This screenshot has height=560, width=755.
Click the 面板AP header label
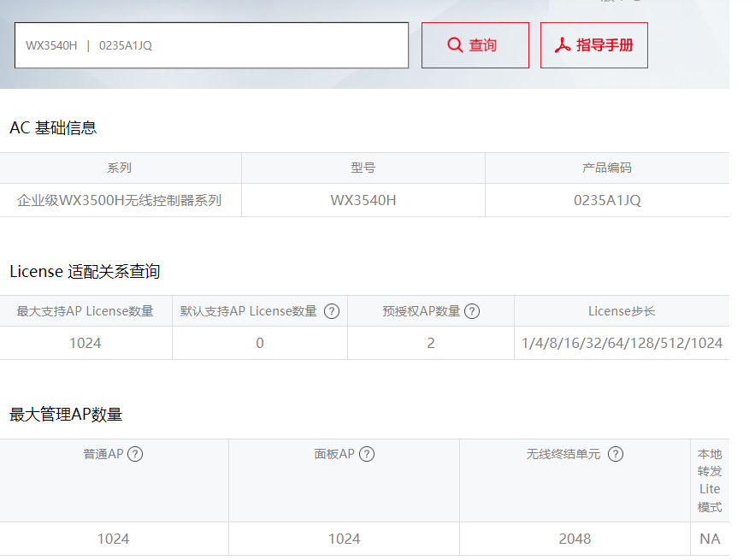[x=334, y=454]
